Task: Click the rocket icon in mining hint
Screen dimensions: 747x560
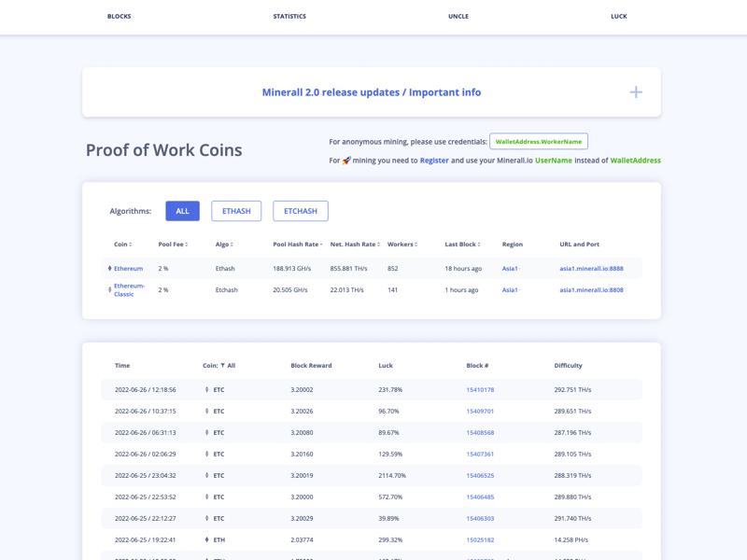Action: click(346, 161)
